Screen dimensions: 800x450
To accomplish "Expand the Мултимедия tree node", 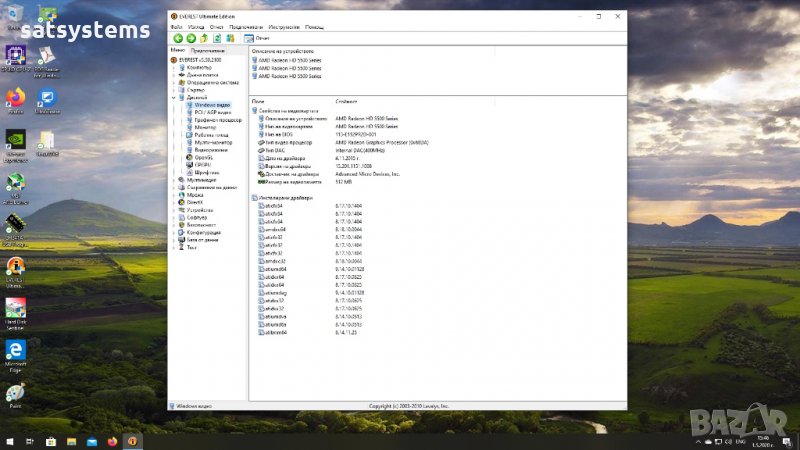I will pyautogui.click(x=173, y=180).
